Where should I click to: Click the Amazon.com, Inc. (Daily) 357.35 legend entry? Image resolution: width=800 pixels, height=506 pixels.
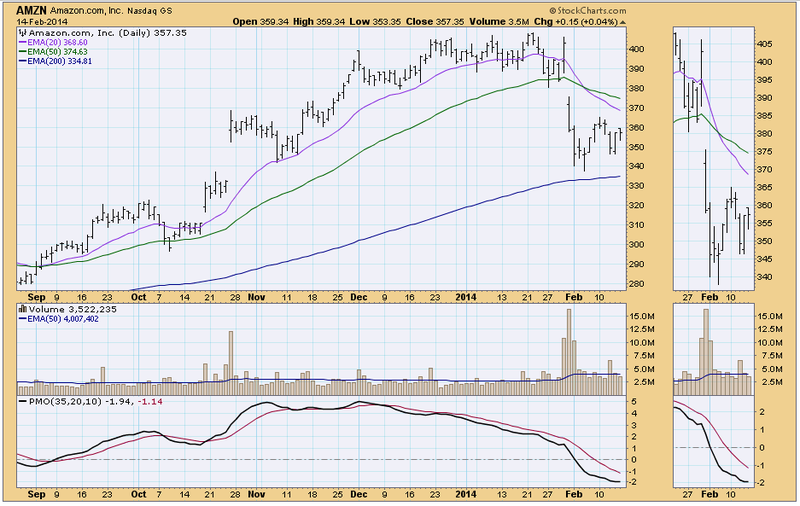(108, 33)
